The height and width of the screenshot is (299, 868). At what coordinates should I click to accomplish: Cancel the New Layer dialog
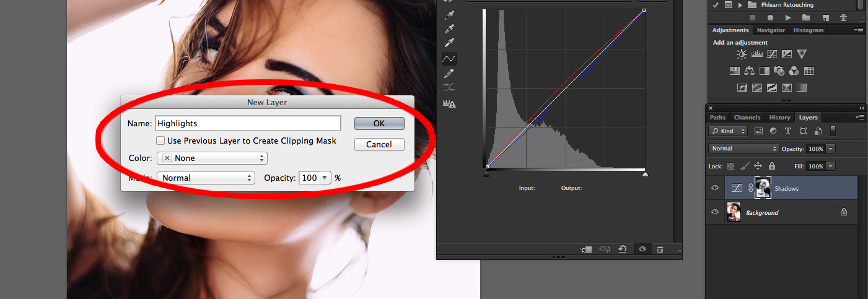tap(379, 144)
